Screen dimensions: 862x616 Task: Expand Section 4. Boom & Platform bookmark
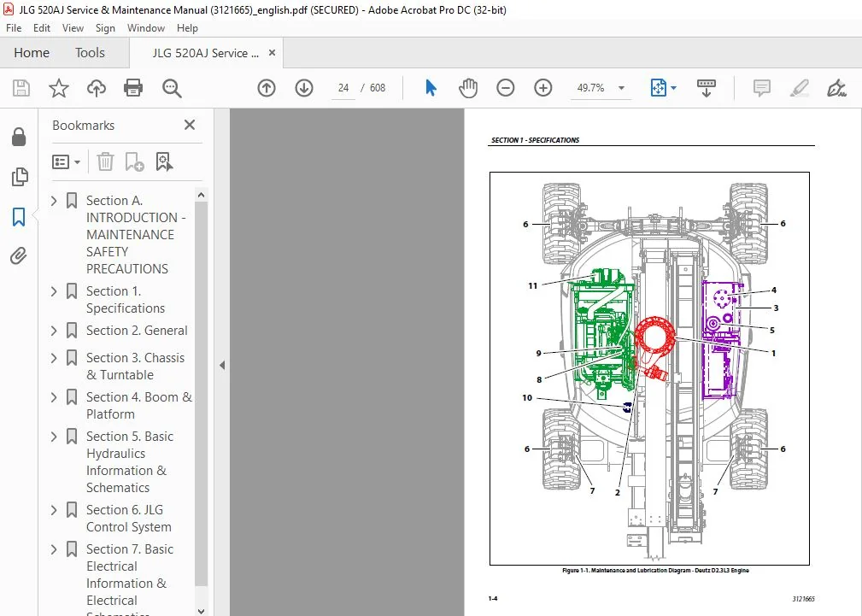coord(54,397)
